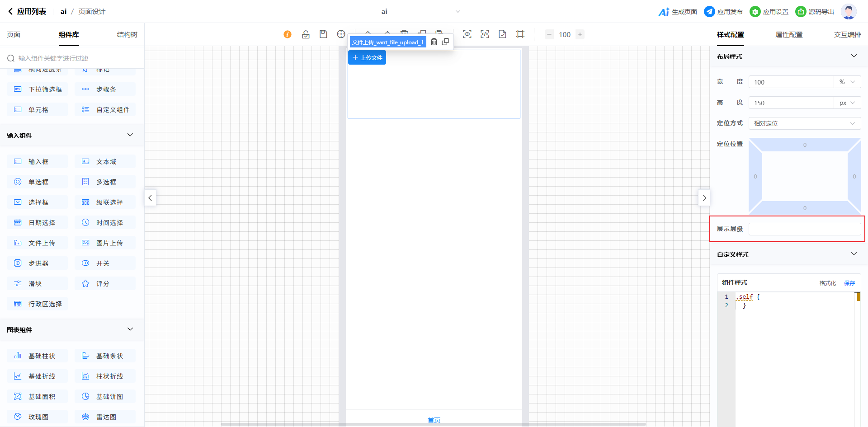Collapse the 输入组件 section

(130, 135)
